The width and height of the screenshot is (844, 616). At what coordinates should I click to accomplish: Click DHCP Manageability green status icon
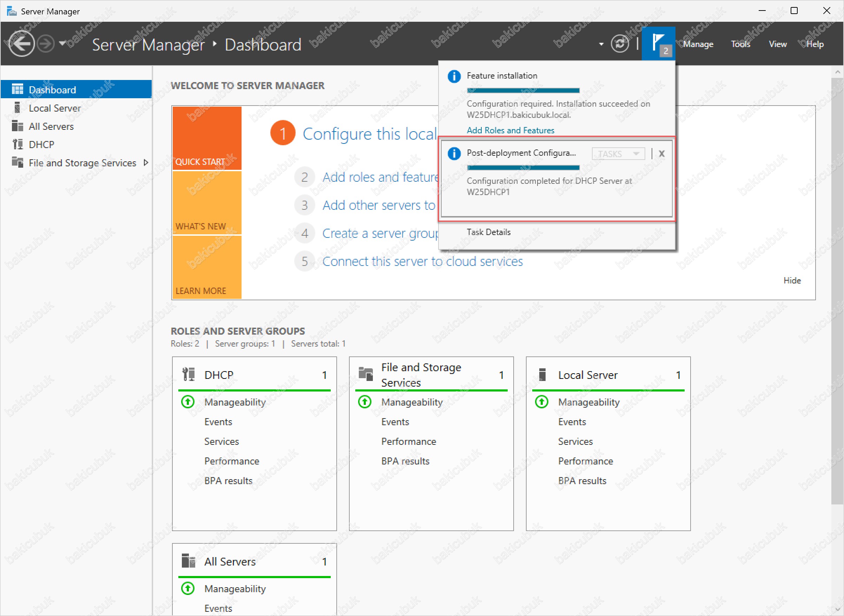(x=188, y=402)
